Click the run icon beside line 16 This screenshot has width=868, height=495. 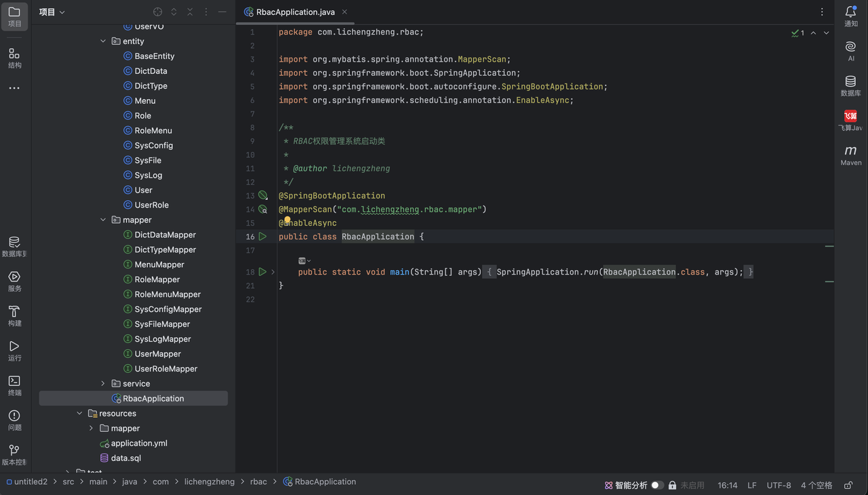click(x=262, y=237)
